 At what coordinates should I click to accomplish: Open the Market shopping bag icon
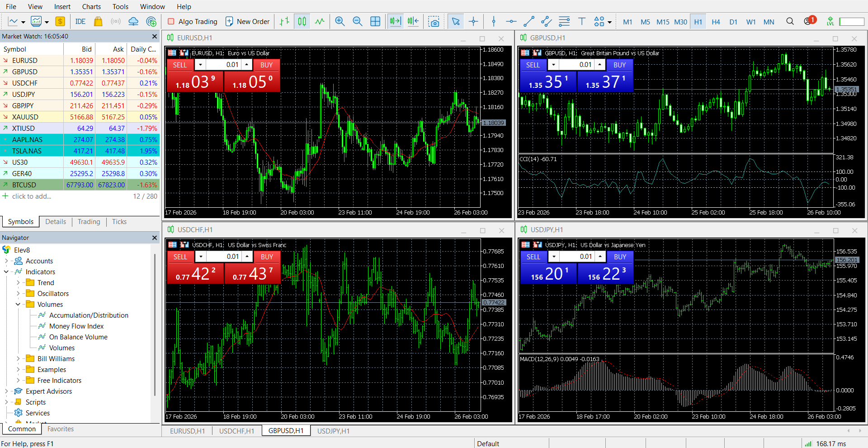pos(98,21)
